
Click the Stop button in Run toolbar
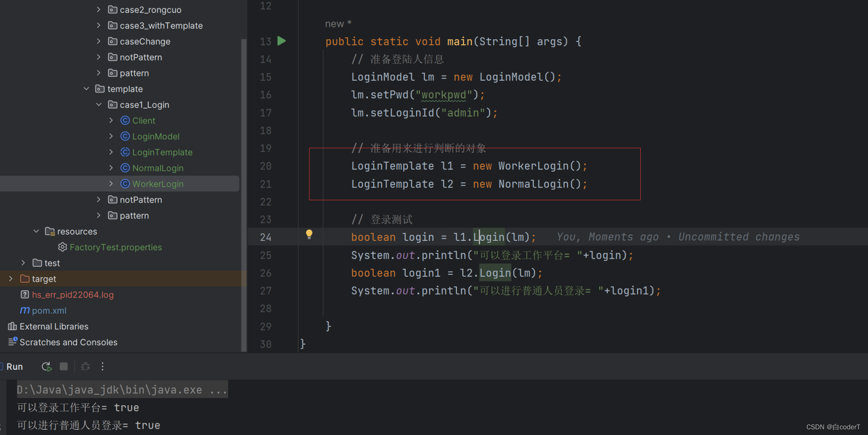64,367
